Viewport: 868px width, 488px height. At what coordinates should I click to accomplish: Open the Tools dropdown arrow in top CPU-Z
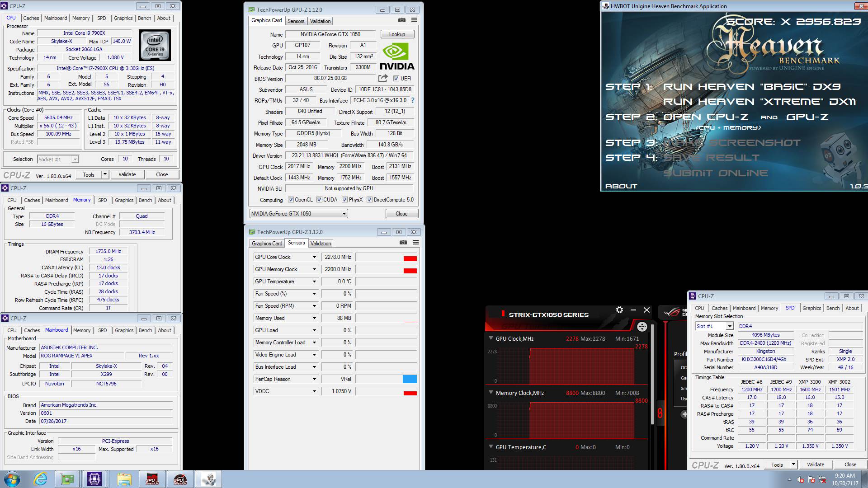click(x=105, y=174)
